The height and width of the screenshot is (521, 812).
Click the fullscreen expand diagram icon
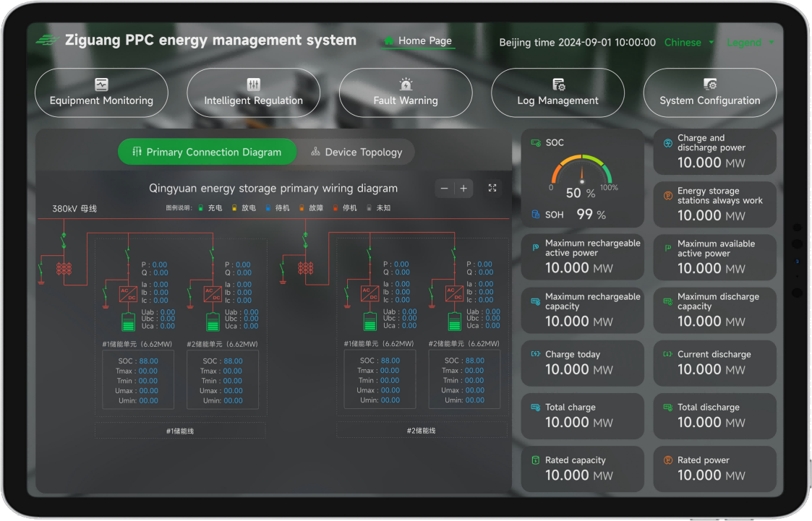coord(492,188)
